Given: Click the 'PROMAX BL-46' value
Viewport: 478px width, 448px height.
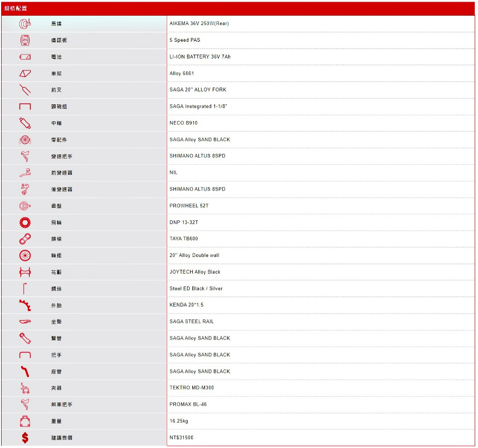Looking at the screenshot, I should pos(188,405).
